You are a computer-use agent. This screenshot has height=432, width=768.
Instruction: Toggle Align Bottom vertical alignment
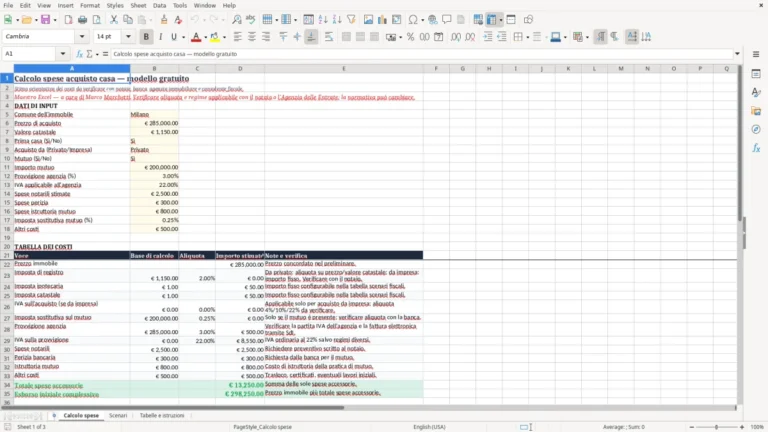[312, 37]
